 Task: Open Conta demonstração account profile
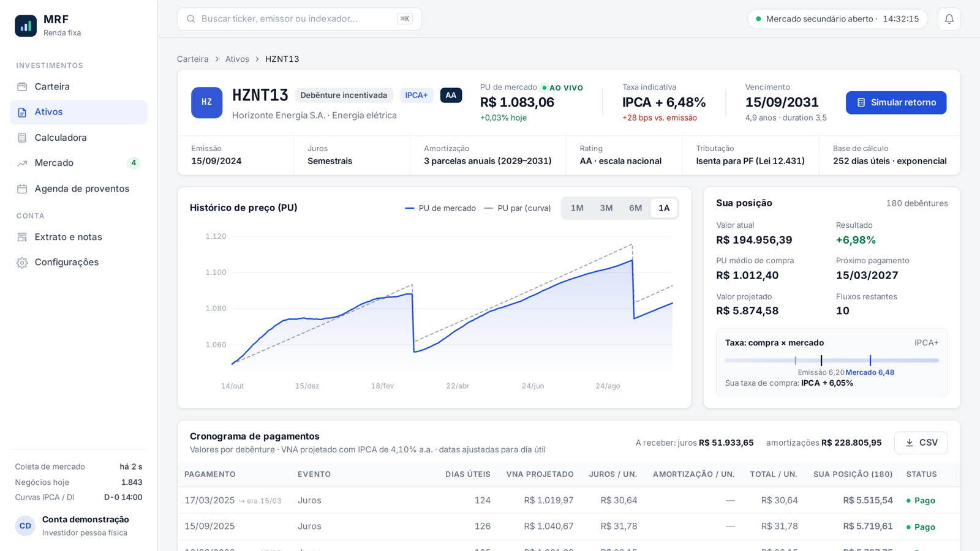click(x=78, y=526)
